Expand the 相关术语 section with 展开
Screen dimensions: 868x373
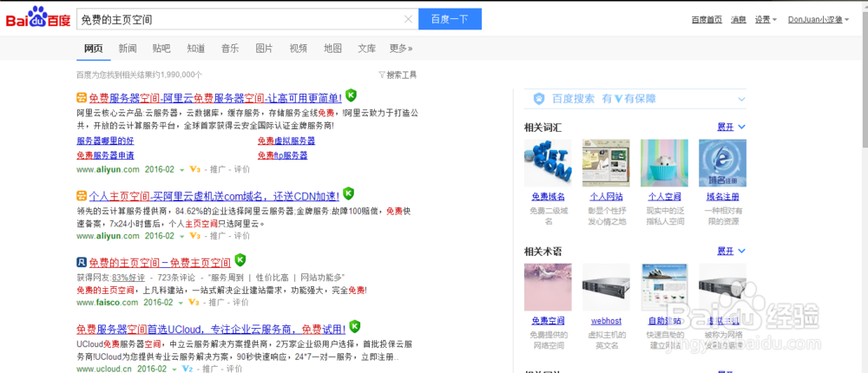tap(731, 252)
